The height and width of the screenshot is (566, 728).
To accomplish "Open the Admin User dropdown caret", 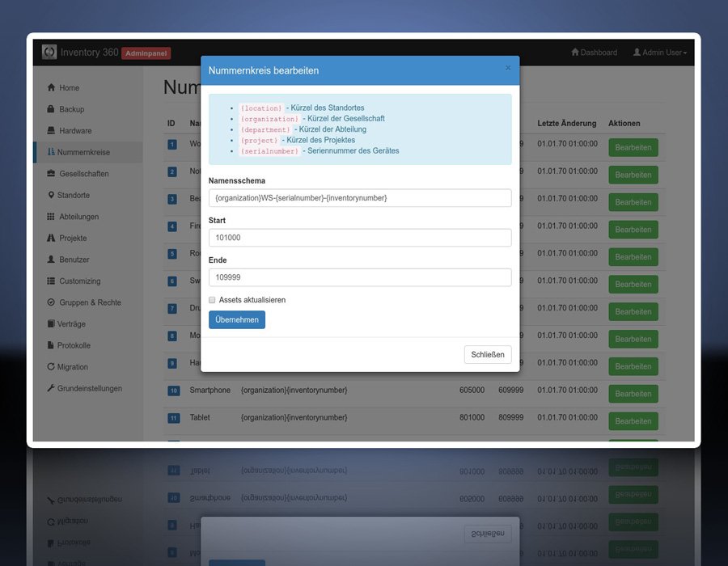I will tap(685, 53).
